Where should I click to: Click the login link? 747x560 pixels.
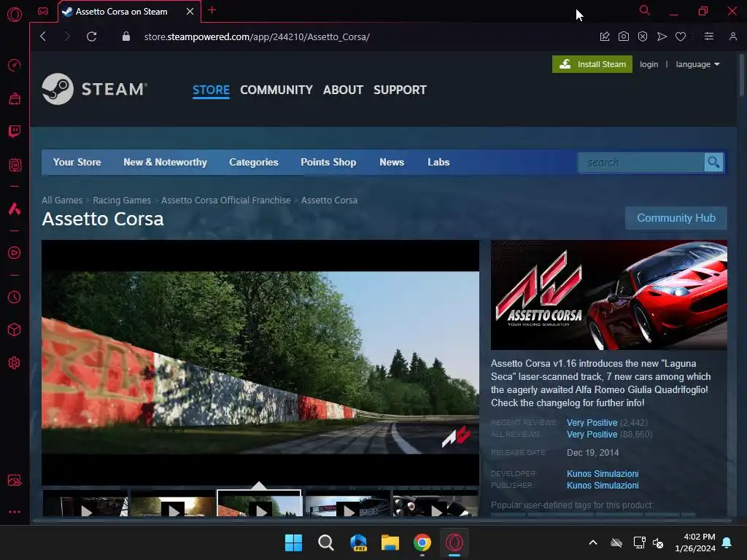[649, 64]
